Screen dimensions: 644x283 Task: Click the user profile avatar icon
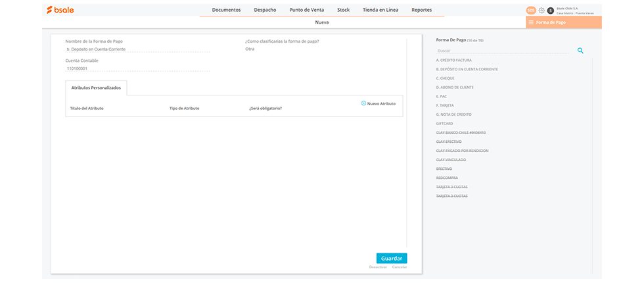pos(551,10)
